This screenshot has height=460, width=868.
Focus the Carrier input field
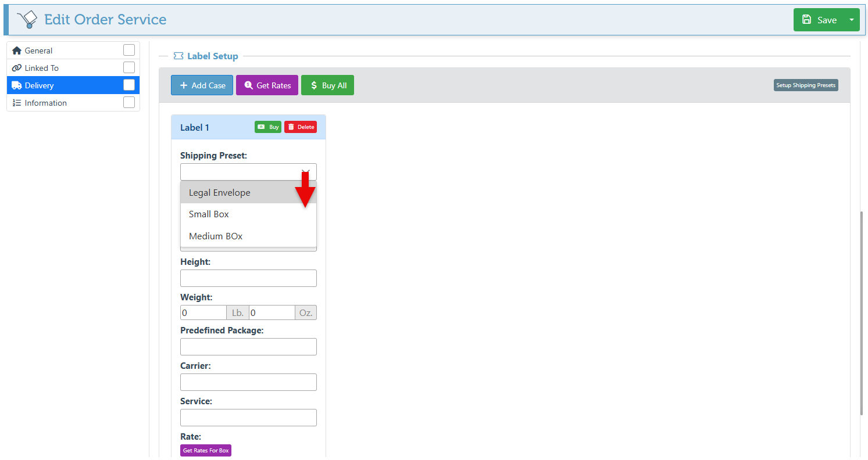pyautogui.click(x=248, y=382)
